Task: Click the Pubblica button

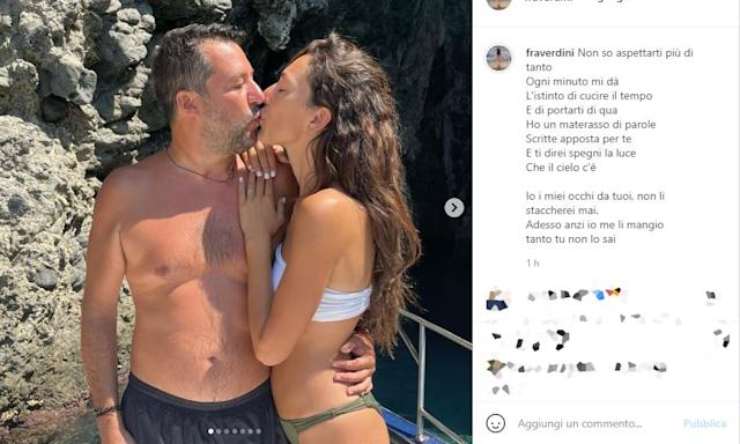Action: [705, 424]
